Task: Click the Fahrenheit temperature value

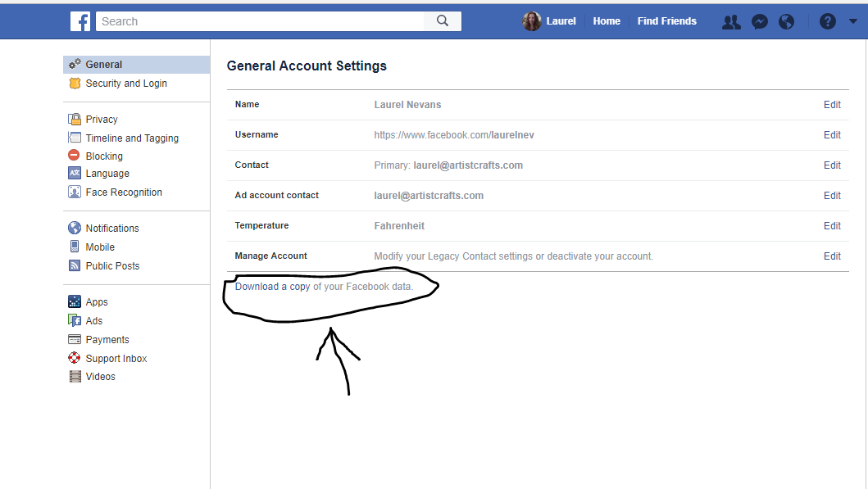Action: pos(399,226)
